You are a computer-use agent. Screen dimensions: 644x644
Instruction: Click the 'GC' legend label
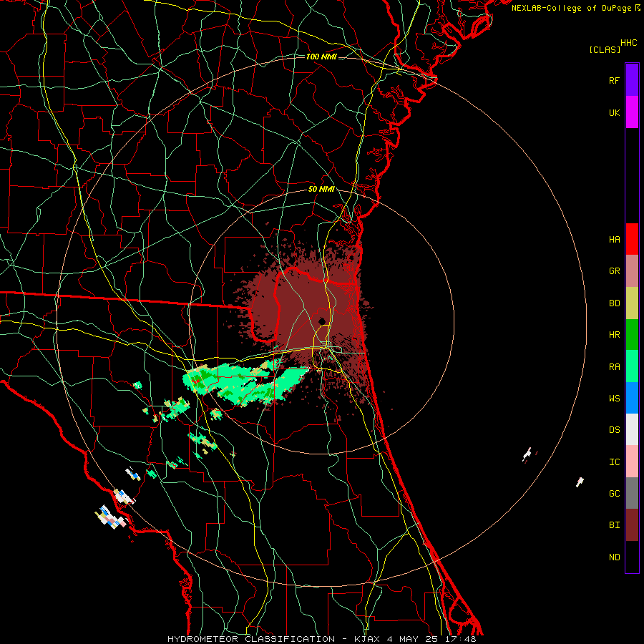[614, 494]
